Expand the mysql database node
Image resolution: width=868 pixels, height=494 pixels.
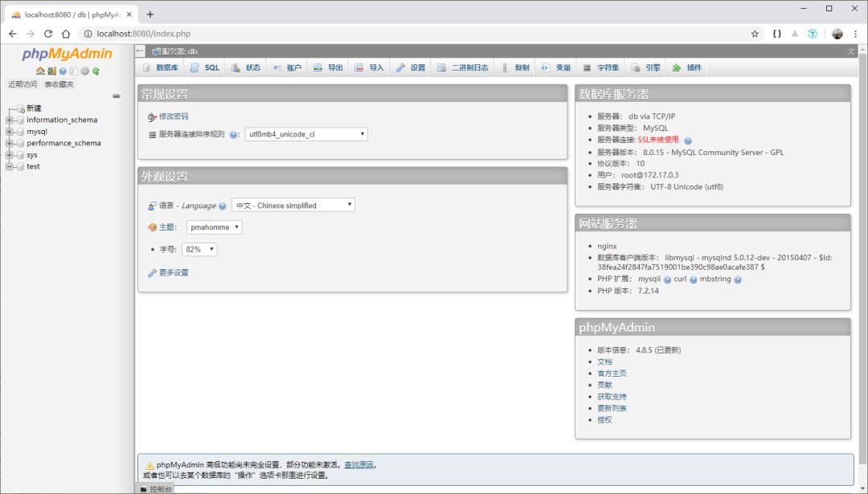tap(10, 132)
